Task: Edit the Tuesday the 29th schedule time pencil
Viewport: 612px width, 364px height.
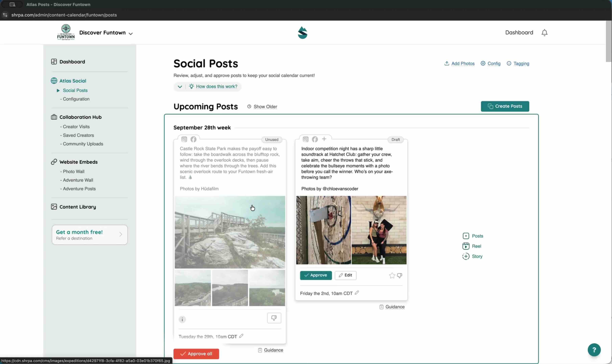Action: coord(241,336)
